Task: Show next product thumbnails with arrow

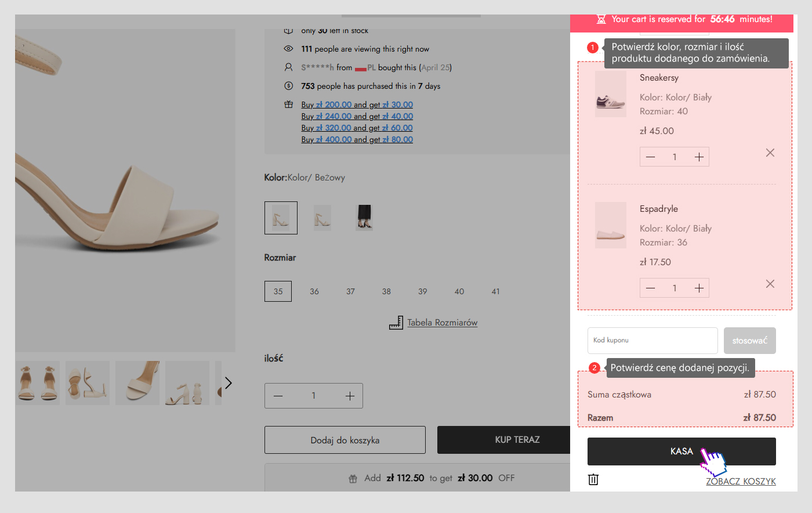Action: (228, 383)
